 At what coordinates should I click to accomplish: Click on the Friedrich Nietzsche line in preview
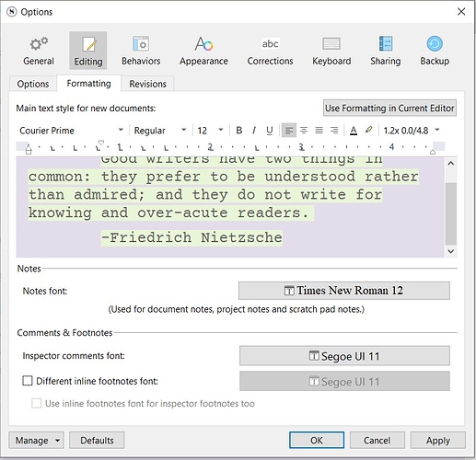[x=192, y=237]
